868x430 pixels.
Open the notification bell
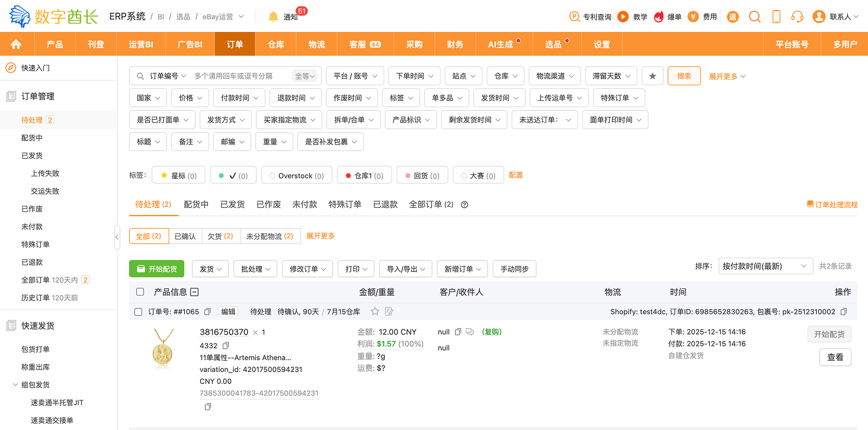(273, 17)
